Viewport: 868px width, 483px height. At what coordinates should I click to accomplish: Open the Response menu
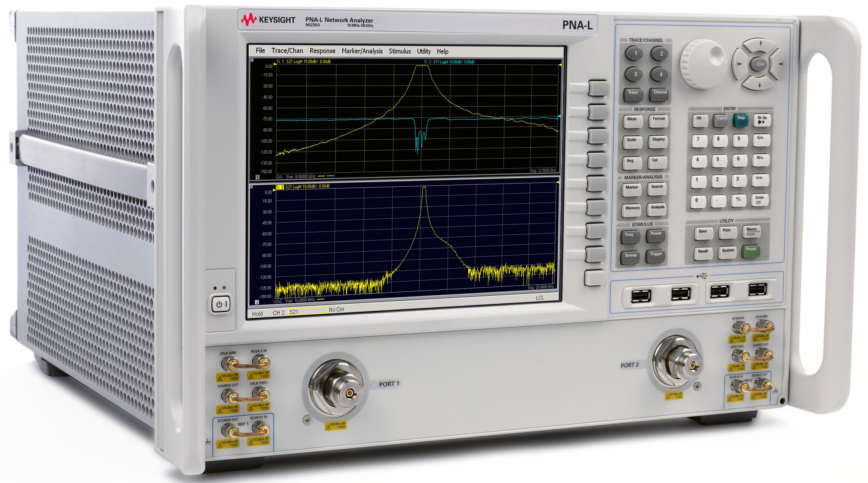pyautogui.click(x=322, y=51)
